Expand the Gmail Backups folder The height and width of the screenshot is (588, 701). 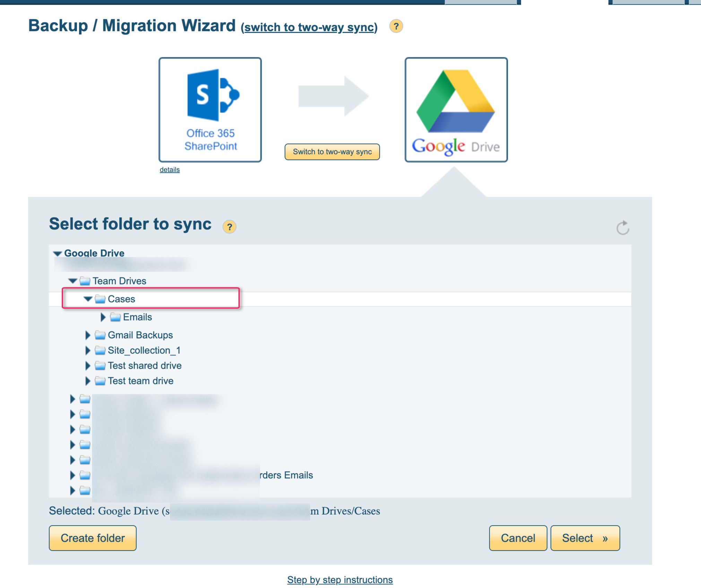[x=88, y=335]
